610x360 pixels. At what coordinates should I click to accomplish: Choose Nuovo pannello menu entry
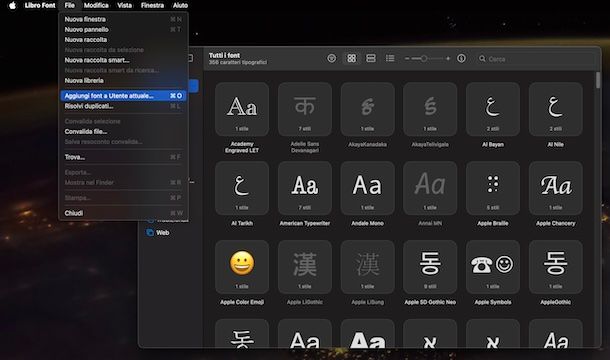coord(123,30)
